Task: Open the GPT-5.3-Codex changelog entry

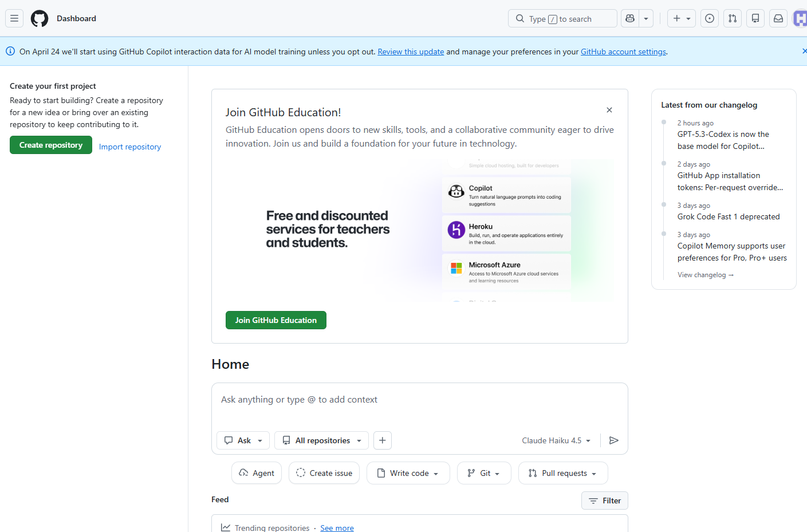Action: pyautogui.click(x=723, y=140)
